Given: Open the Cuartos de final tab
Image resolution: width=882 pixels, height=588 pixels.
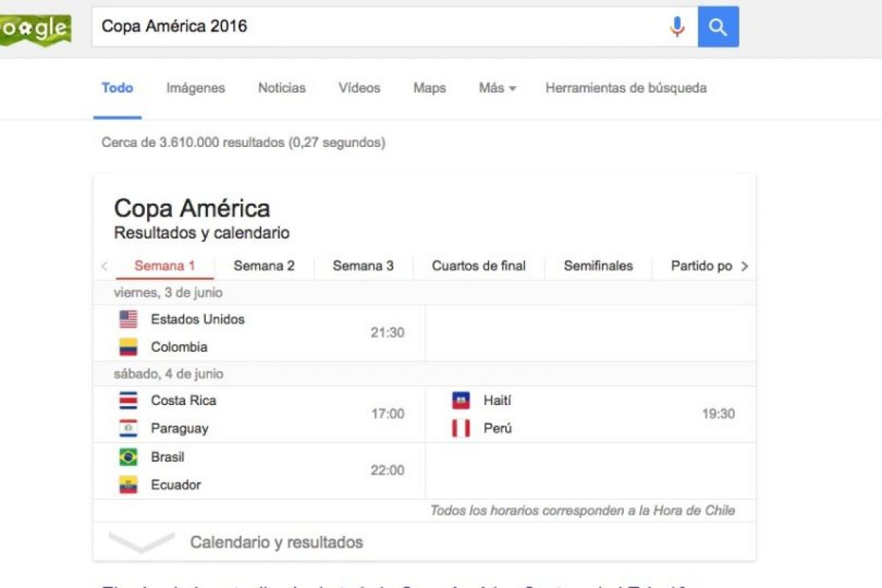Looking at the screenshot, I should click(x=478, y=266).
